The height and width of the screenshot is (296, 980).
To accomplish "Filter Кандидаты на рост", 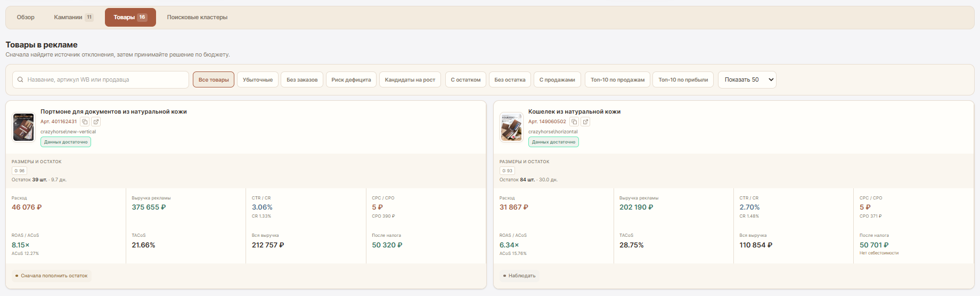I will pos(410,79).
